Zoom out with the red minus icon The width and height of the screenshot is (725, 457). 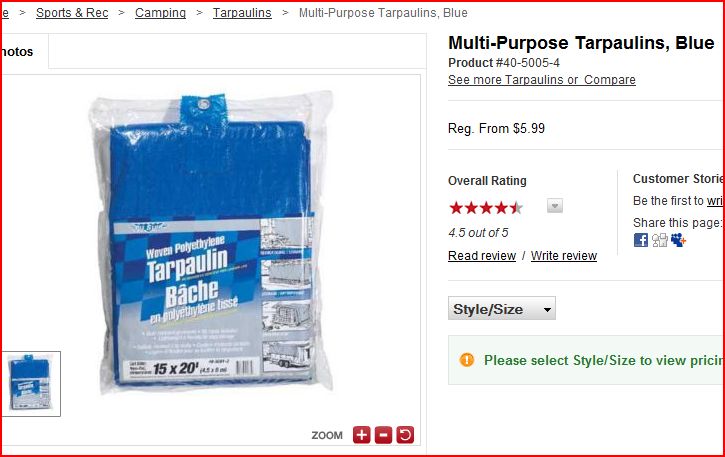tap(383, 435)
